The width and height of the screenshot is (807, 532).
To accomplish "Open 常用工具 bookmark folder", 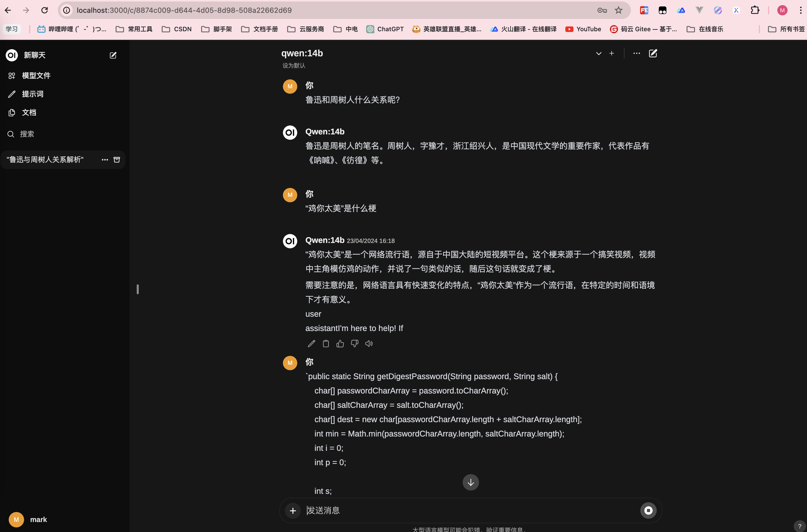I will point(134,29).
